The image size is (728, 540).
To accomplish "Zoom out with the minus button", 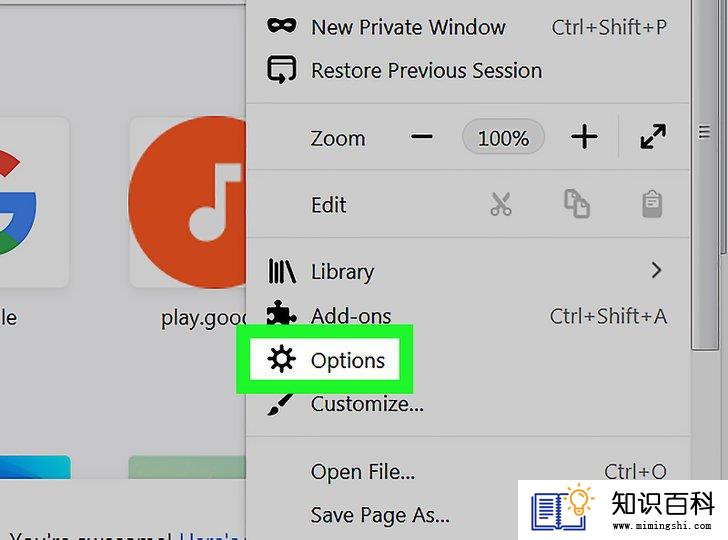I will click(x=422, y=137).
